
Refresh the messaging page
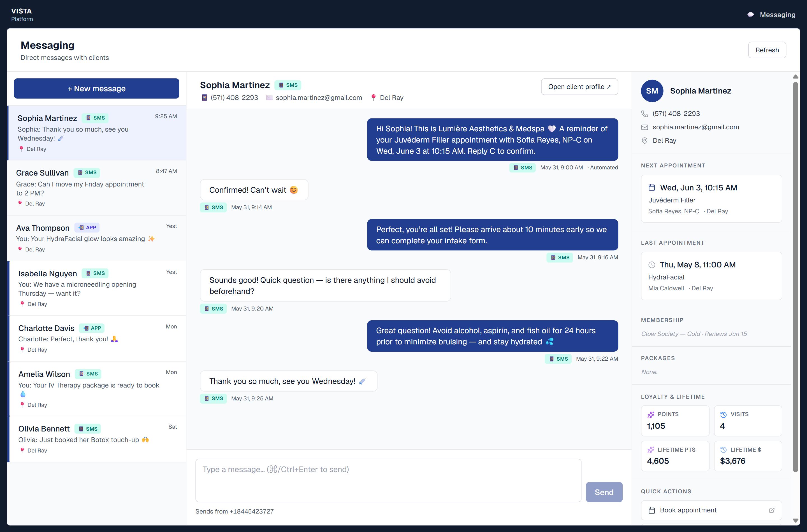coord(767,50)
